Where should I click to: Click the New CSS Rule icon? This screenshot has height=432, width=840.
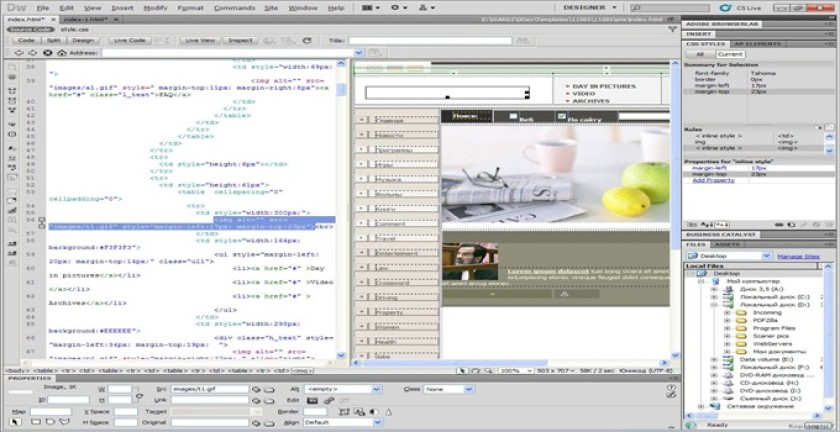tap(793, 225)
